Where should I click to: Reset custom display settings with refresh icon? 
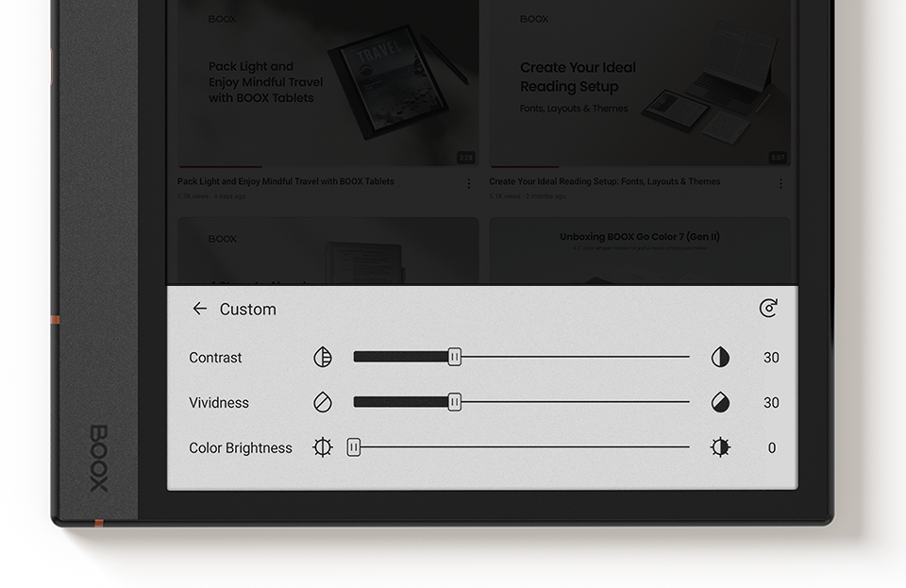pos(768,309)
